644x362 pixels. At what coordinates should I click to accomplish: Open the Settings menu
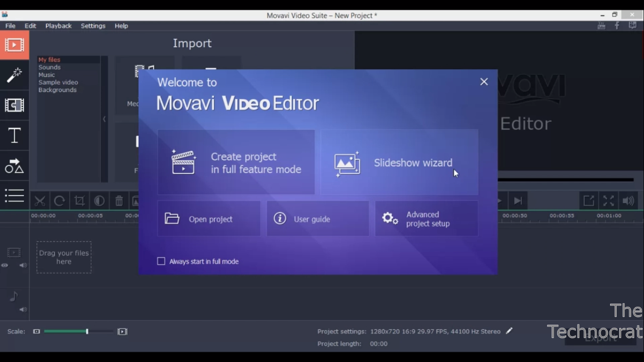tap(93, 26)
